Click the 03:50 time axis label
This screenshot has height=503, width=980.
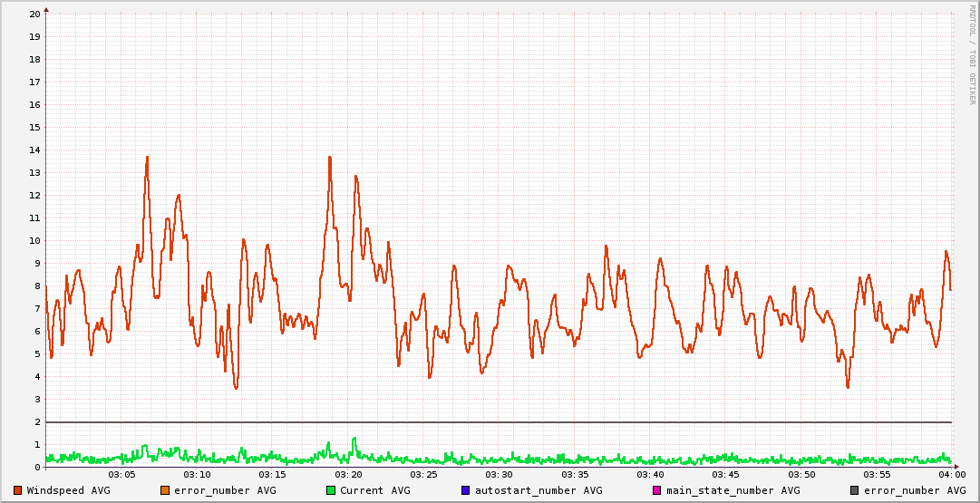(x=800, y=475)
